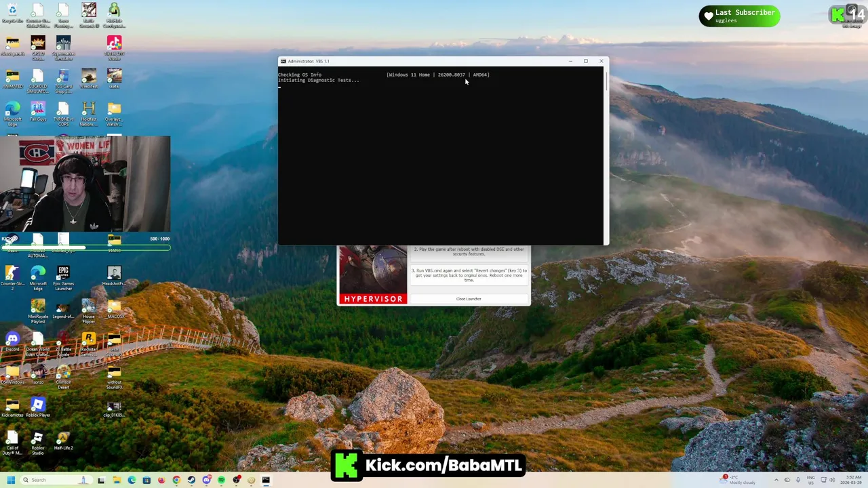
Task: Open the DS4Windows folder icon
Action: coord(12,374)
